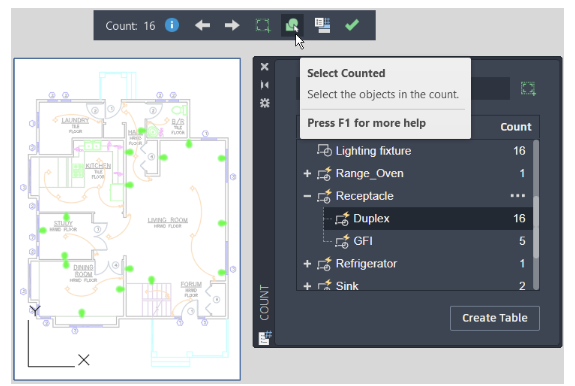Screen dimensions: 575x386
Task: Select the Lighting fixture row
Action: (x=414, y=151)
